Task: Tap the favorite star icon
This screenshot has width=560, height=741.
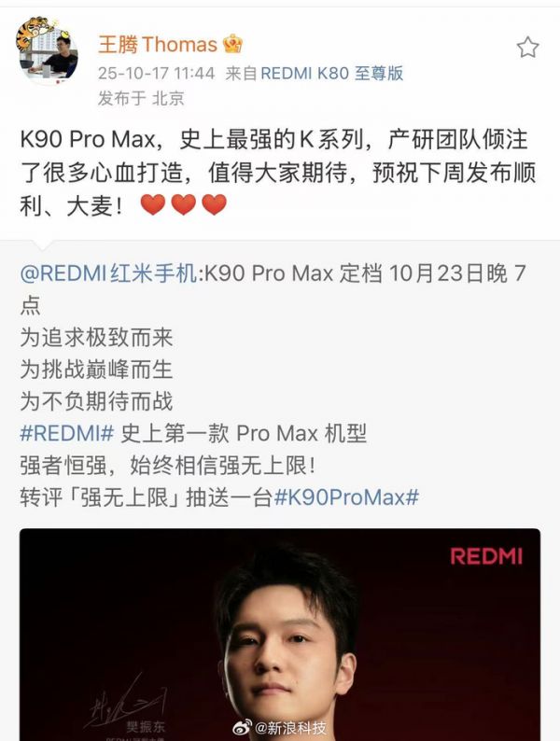Action: tap(527, 47)
